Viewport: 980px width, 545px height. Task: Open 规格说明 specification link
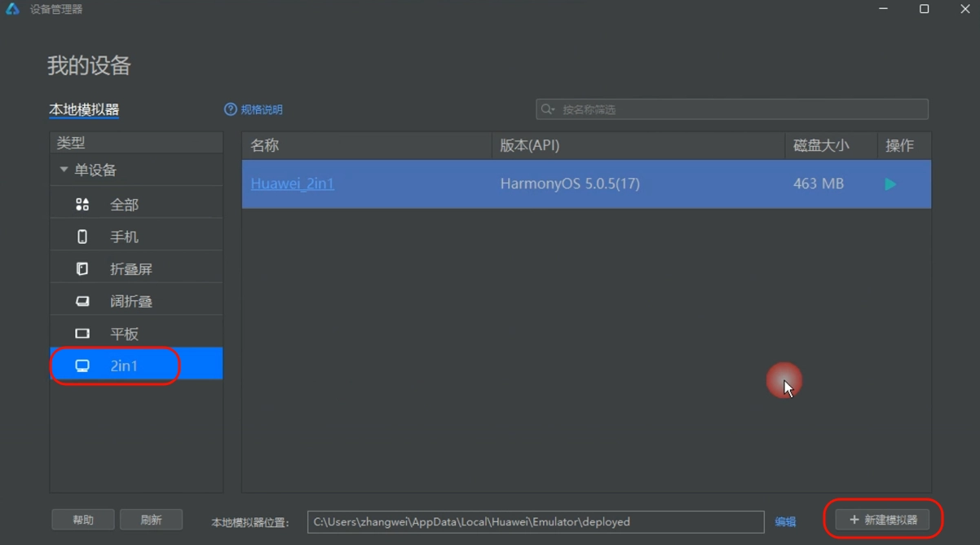tap(262, 109)
